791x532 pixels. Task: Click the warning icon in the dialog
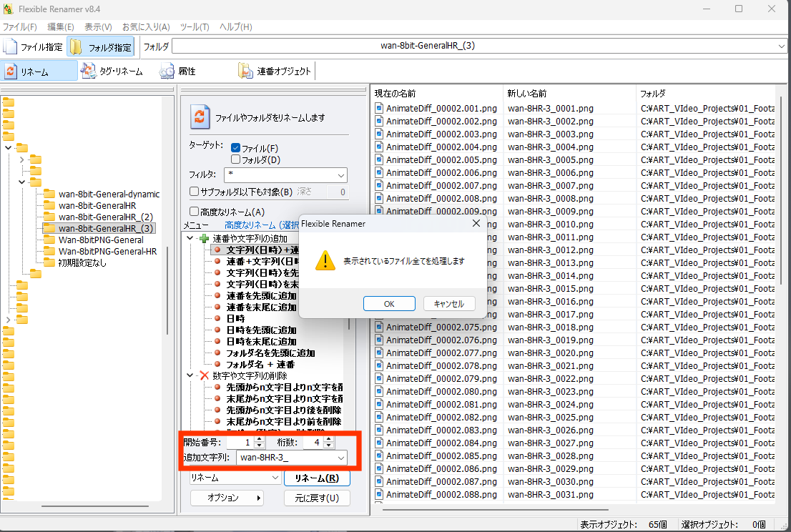coord(325,260)
